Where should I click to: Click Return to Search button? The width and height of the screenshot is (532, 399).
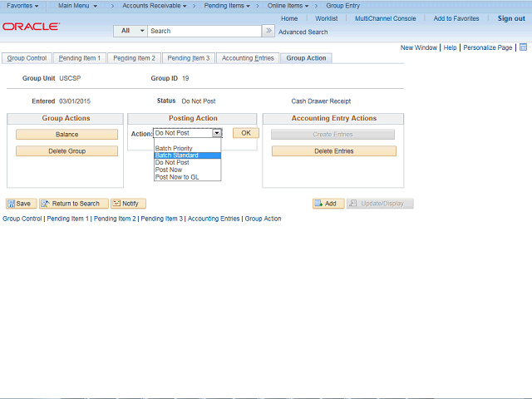[74, 204]
